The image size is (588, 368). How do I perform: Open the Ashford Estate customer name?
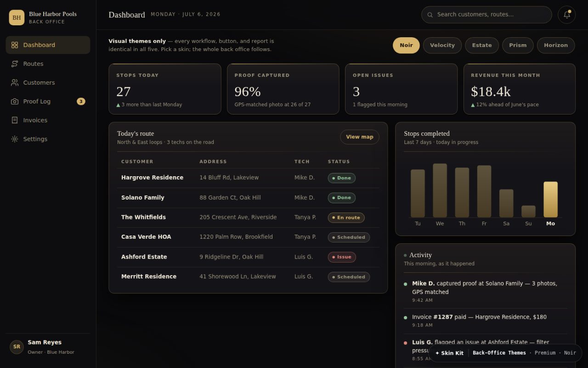pos(144,257)
